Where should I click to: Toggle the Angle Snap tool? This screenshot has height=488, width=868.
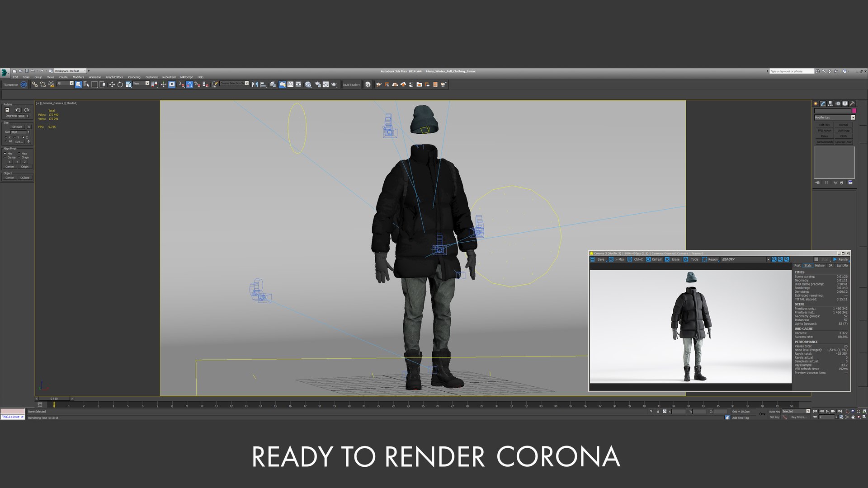189,84
